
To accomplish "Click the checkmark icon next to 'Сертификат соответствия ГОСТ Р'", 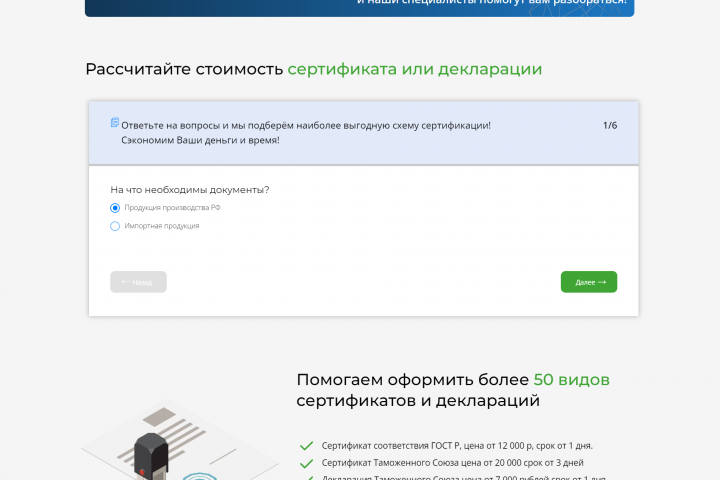I will coord(306,446).
